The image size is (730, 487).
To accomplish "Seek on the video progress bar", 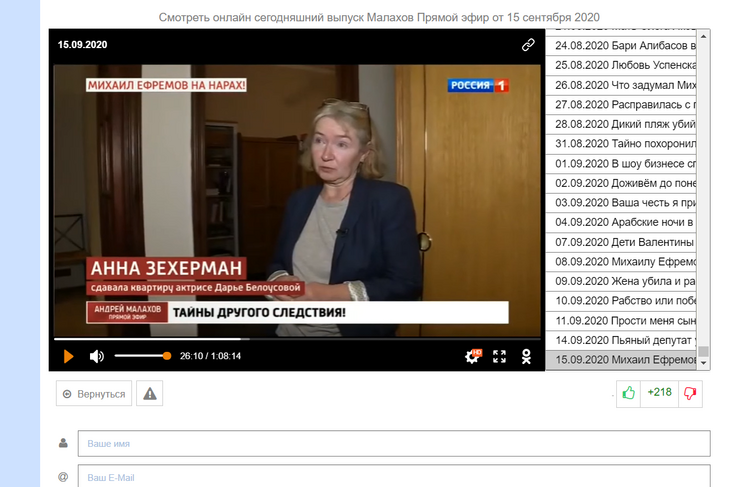I will click(x=300, y=339).
